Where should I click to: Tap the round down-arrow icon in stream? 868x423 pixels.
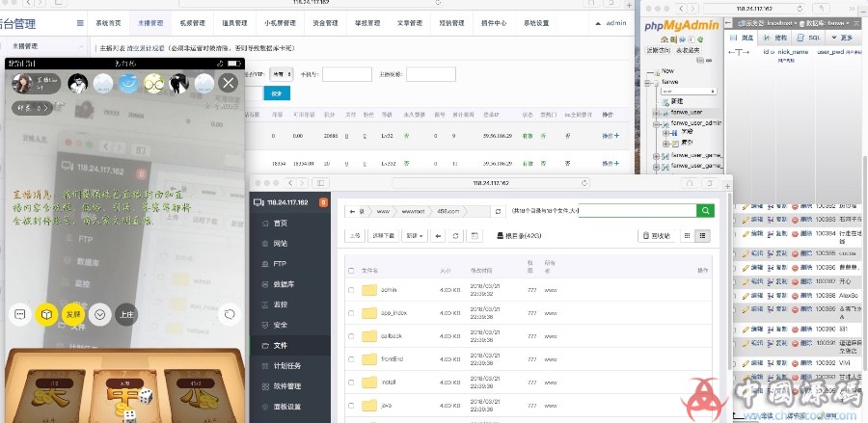tap(99, 315)
